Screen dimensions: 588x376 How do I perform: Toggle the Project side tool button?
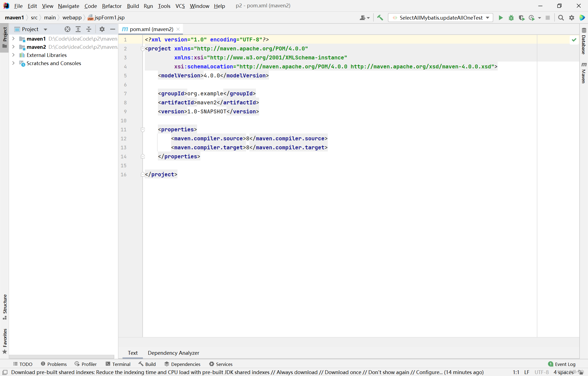tap(5, 38)
